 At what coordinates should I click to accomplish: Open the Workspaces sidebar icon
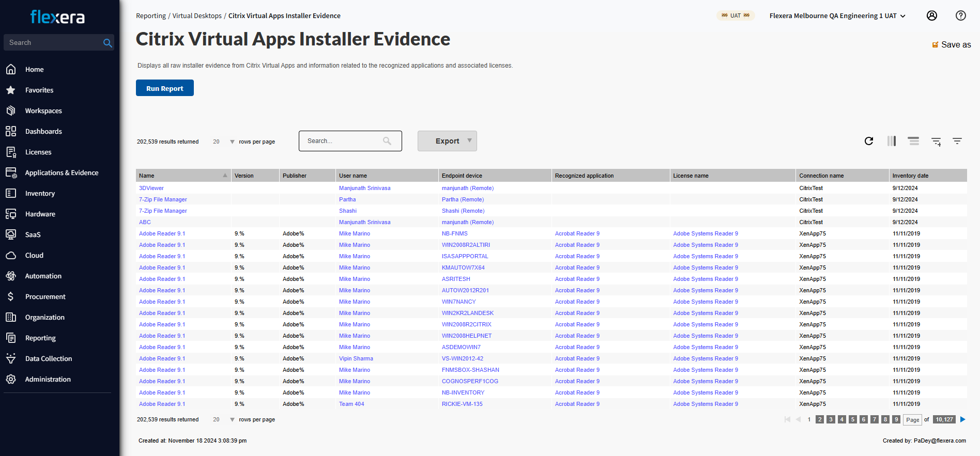click(x=11, y=111)
